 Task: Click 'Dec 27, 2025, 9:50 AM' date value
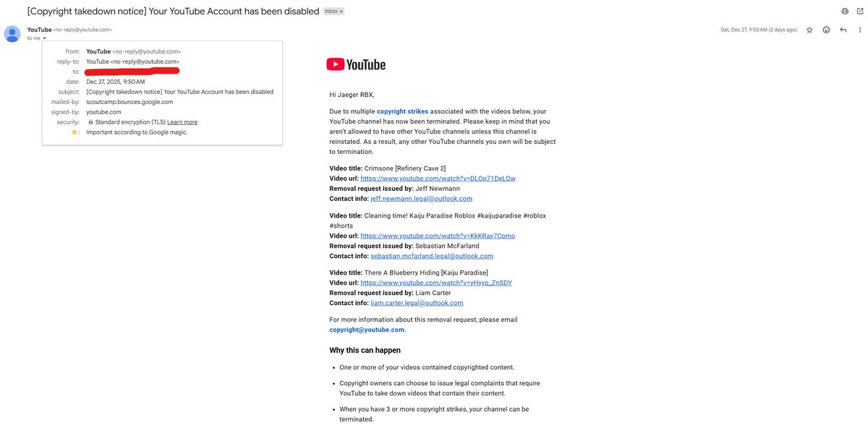(x=115, y=82)
